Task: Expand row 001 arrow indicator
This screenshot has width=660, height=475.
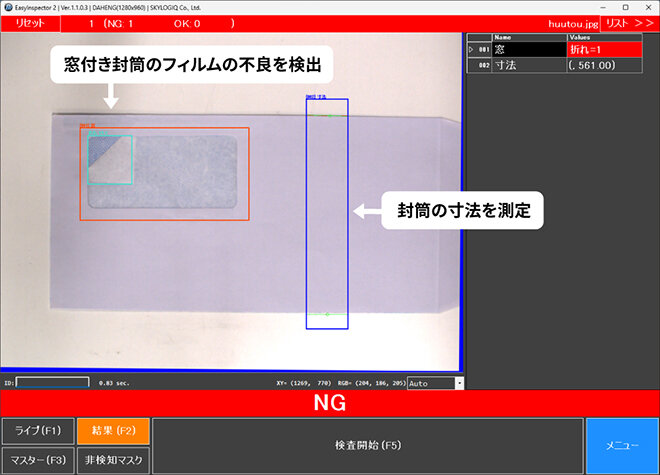Action: click(x=471, y=49)
